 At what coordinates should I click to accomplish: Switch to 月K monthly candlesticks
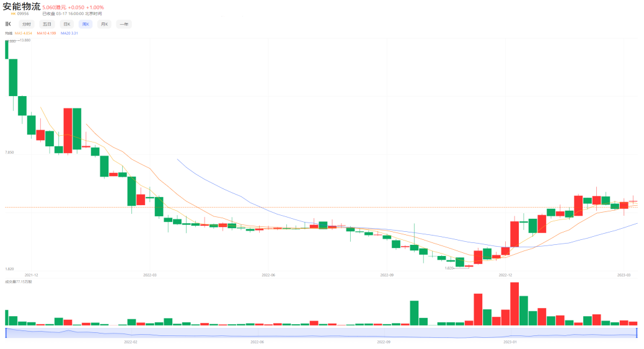click(104, 24)
